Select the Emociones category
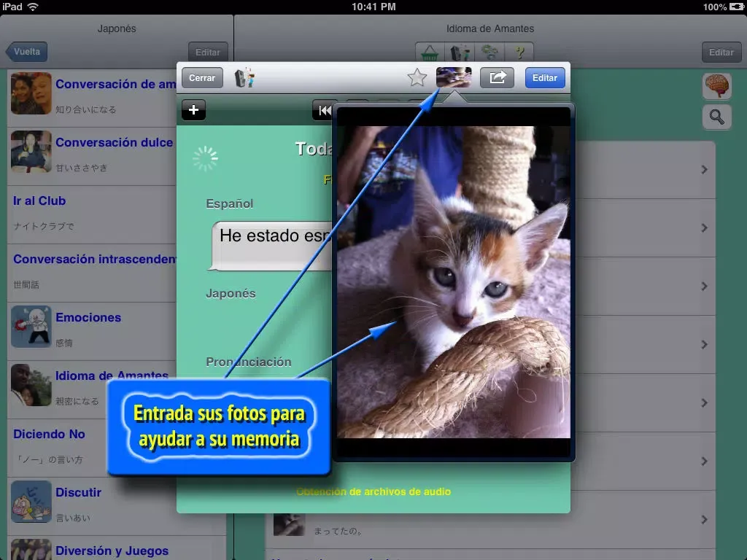 93,331
